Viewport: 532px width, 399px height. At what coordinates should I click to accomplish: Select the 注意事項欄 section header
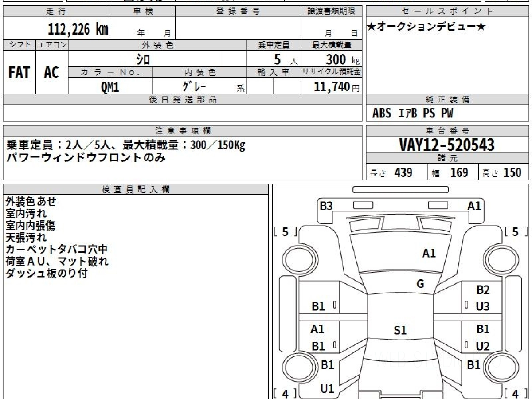pos(183,131)
